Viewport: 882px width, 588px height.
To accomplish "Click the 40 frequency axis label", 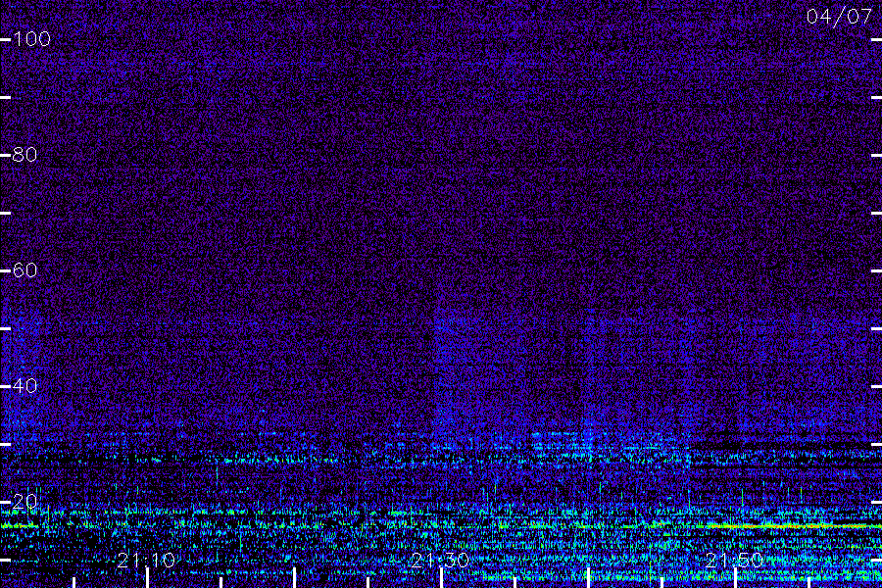I will 24,385.
